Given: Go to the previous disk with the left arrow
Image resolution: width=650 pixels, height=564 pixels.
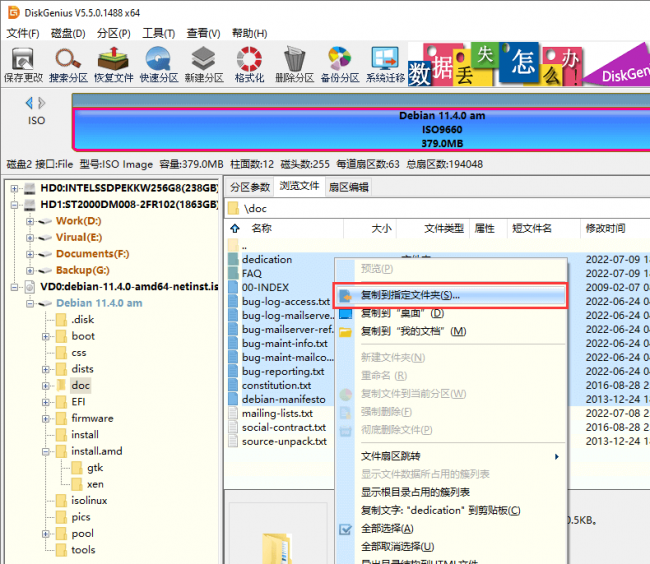Looking at the screenshot, I should pos(29,103).
